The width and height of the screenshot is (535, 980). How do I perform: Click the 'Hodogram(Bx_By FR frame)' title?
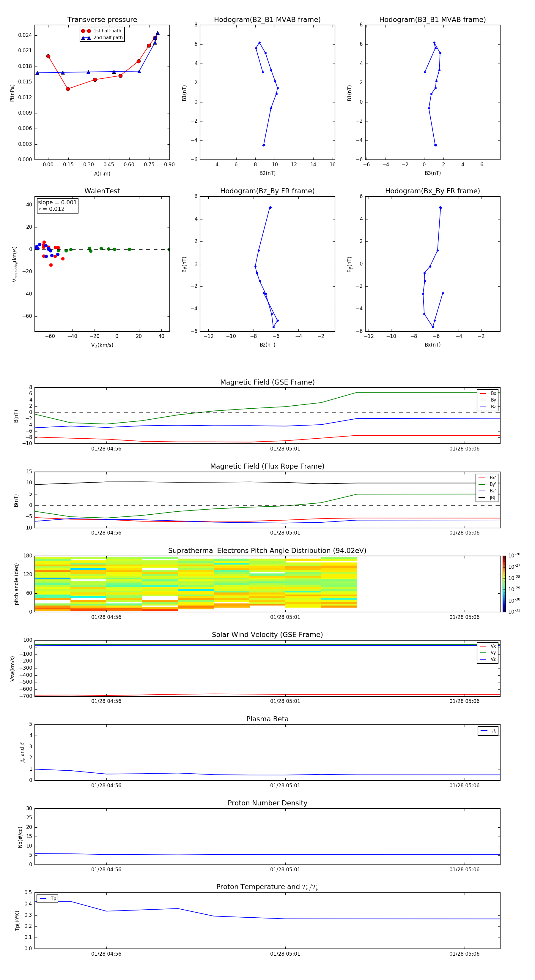click(432, 191)
